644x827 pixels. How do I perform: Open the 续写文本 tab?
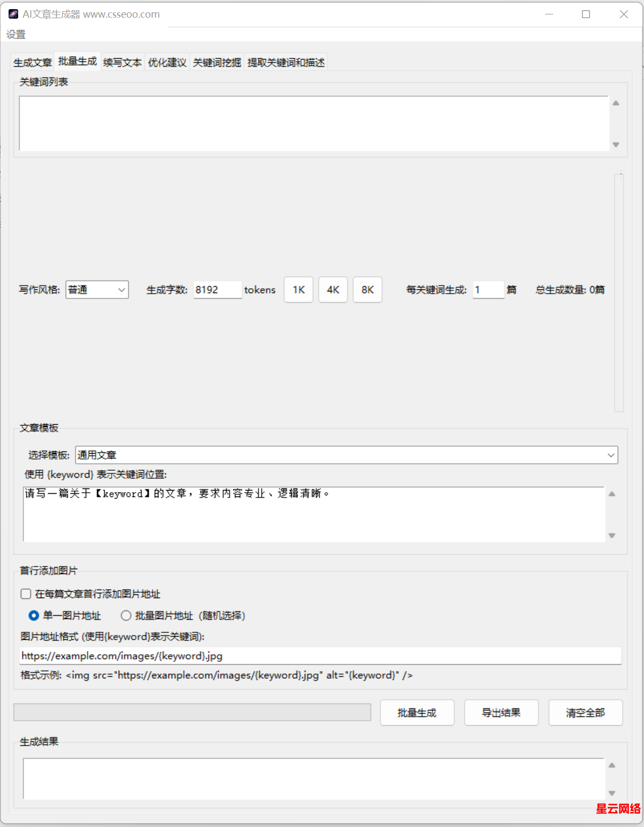pyautogui.click(x=122, y=63)
